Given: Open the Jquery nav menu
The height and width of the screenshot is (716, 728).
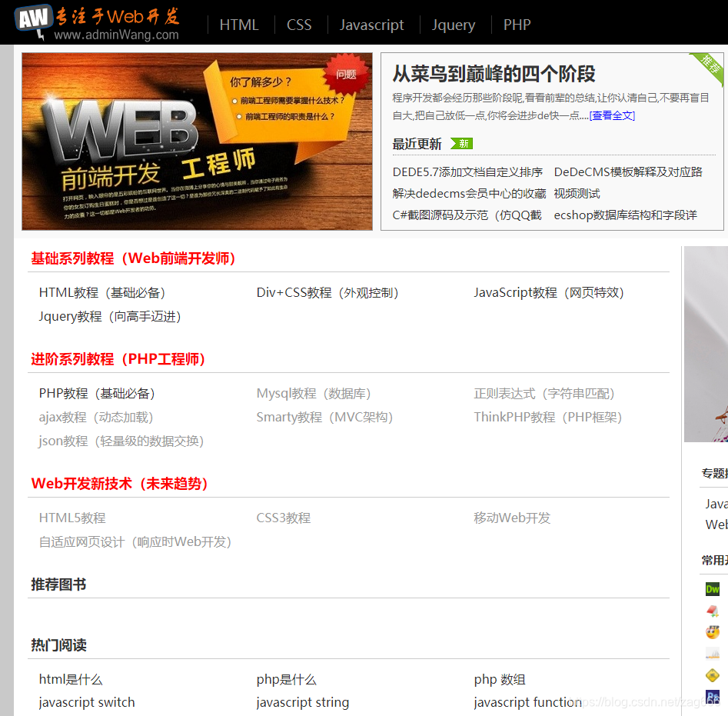Looking at the screenshot, I should 453,25.
